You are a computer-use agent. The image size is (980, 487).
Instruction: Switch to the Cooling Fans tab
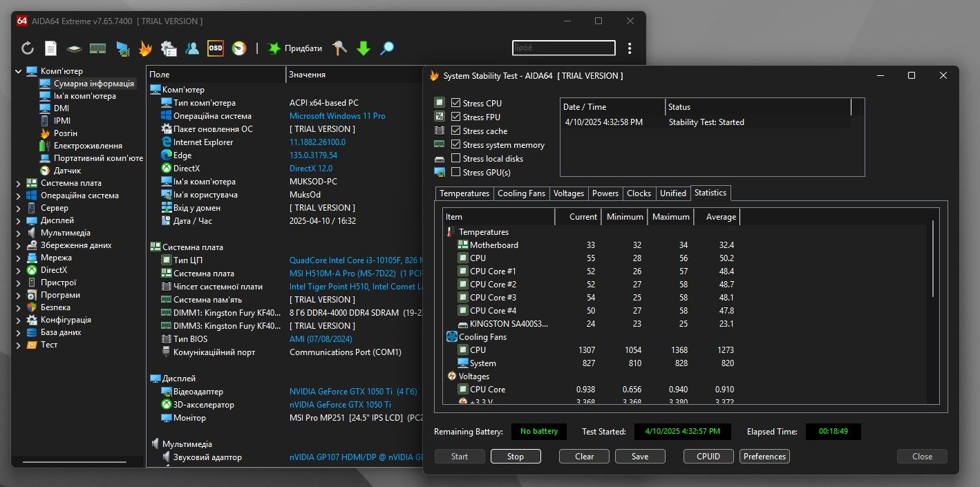(x=521, y=193)
